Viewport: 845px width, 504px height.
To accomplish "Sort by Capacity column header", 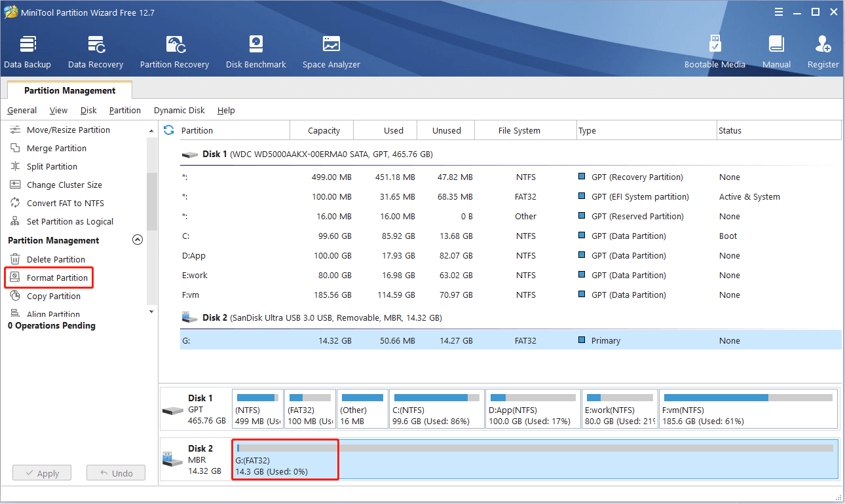I will (324, 130).
